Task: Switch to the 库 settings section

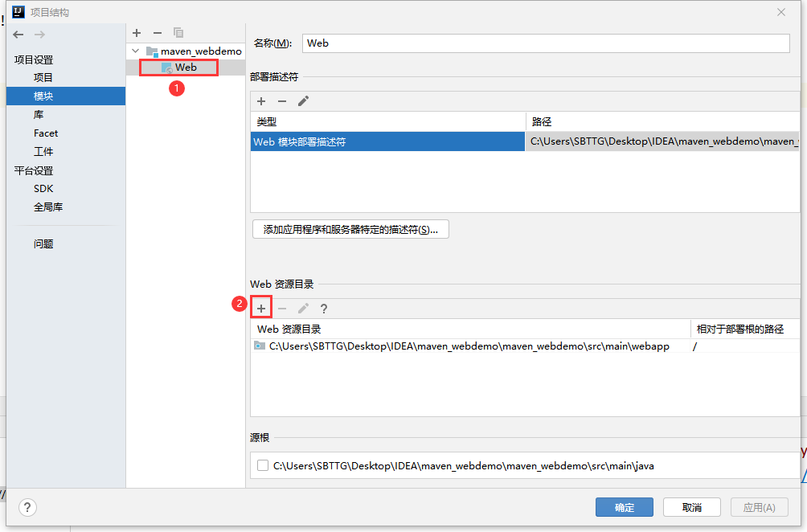Action: pyautogui.click(x=39, y=115)
